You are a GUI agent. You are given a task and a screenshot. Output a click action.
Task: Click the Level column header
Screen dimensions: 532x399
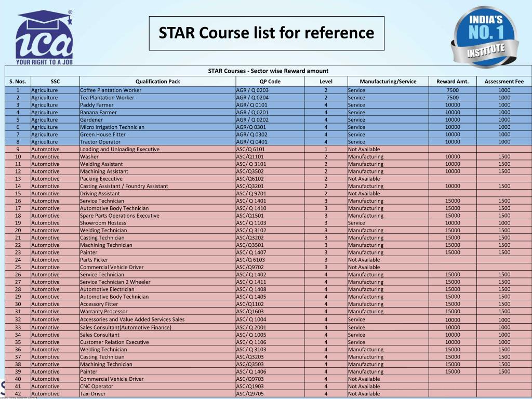tap(326, 82)
